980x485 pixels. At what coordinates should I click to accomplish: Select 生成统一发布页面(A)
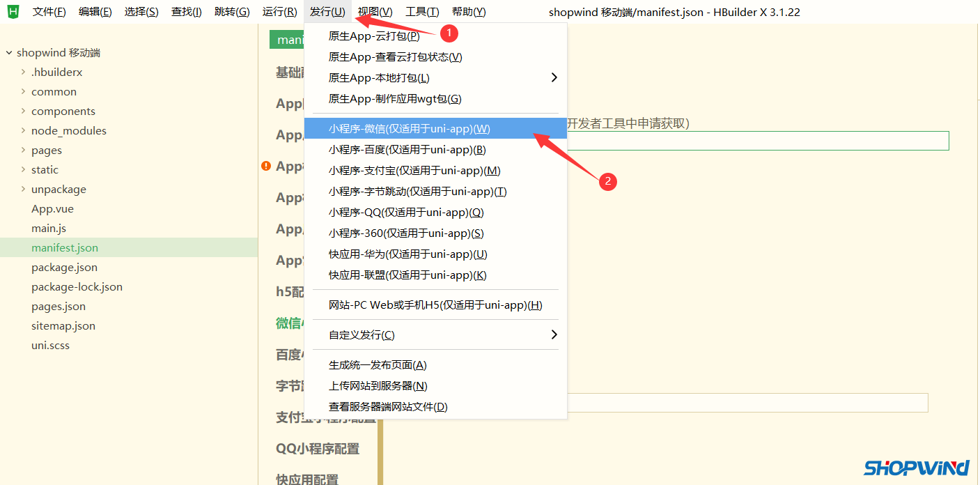coord(436,365)
